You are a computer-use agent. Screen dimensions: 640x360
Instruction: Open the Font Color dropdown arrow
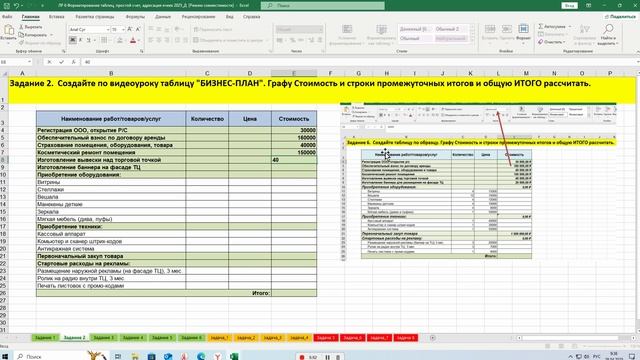[x=139, y=40]
